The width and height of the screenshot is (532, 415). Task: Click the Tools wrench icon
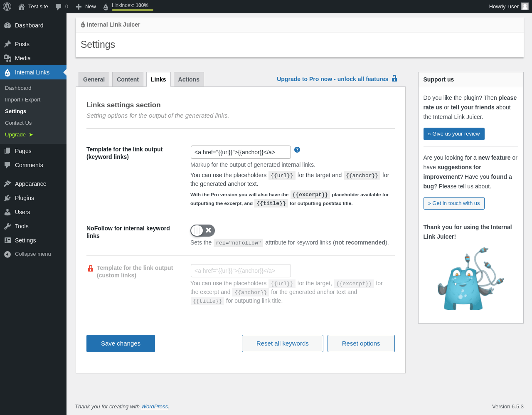coord(7,226)
